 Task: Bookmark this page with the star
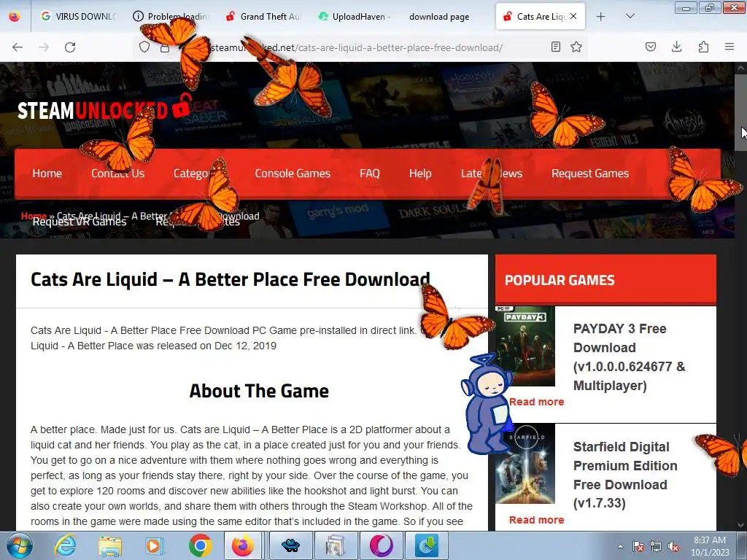tap(576, 47)
